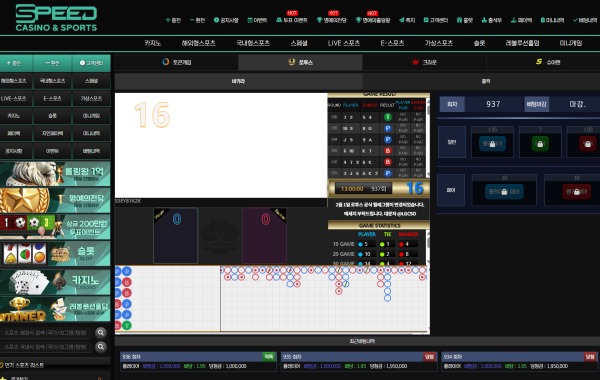Click the search icon beside 국내식 검색 field

click(x=101, y=347)
